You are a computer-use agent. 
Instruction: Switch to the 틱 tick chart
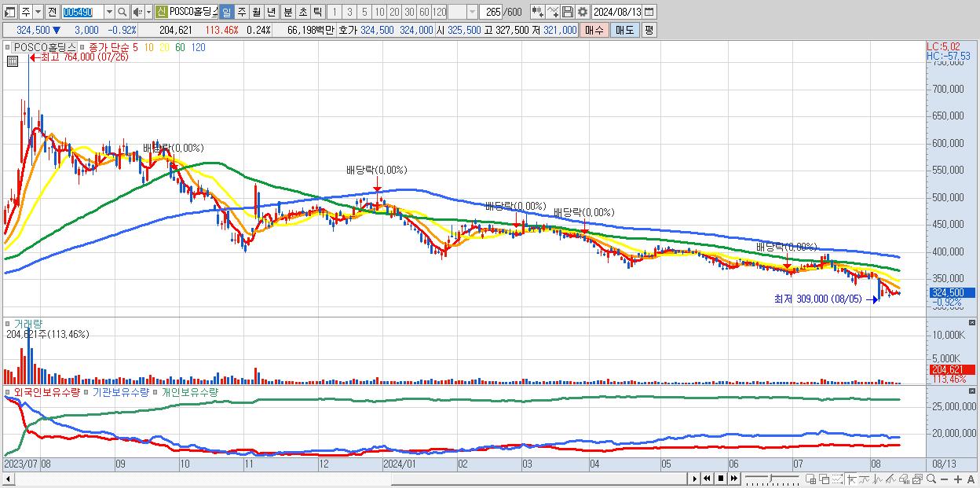coord(317,12)
